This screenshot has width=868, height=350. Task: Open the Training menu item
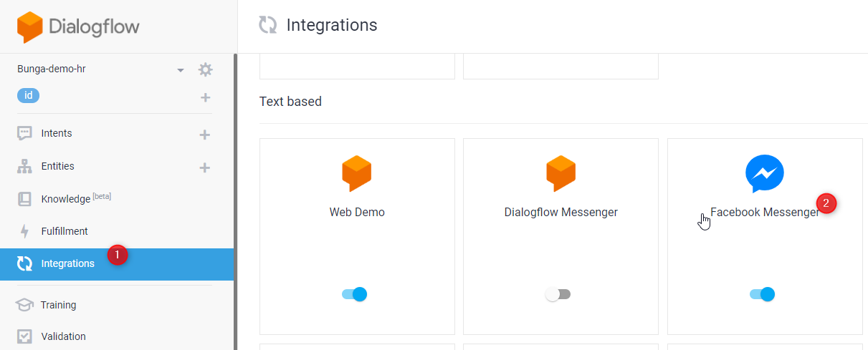click(58, 305)
